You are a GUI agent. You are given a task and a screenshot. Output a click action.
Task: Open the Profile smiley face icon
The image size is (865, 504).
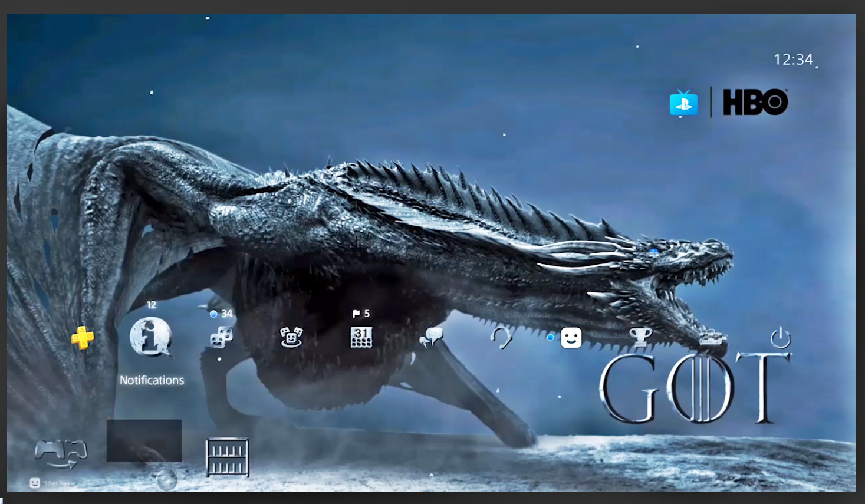[571, 338]
